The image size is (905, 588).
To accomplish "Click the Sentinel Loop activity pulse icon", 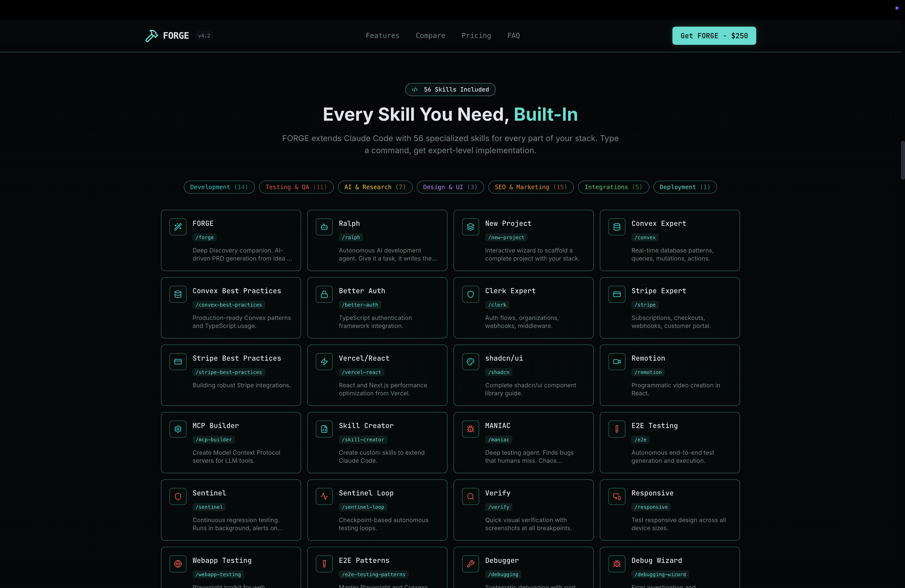I will 324,496.
